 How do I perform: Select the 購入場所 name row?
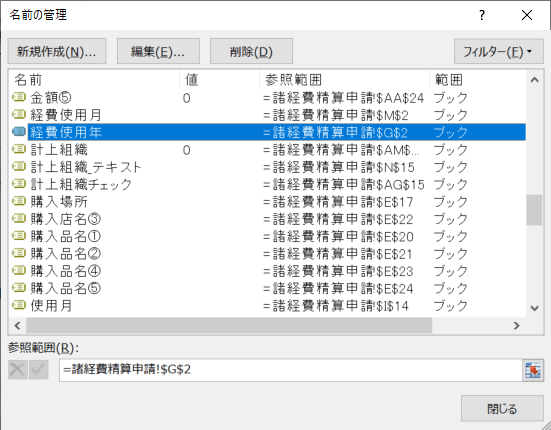point(268,201)
